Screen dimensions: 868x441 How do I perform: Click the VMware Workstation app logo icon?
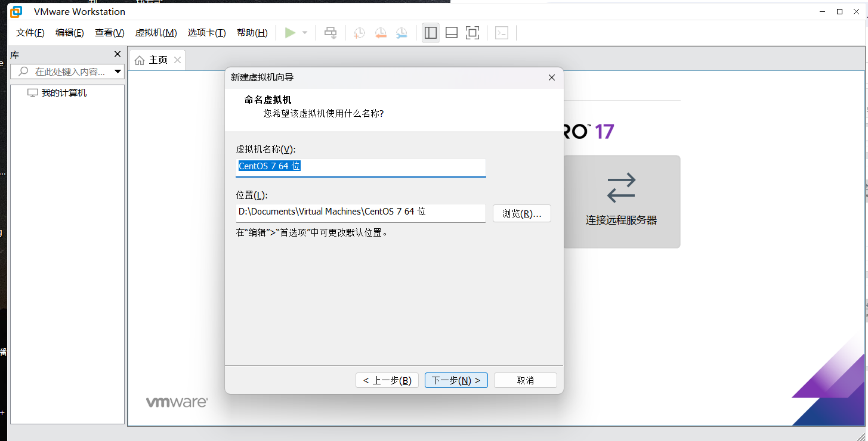(x=16, y=11)
